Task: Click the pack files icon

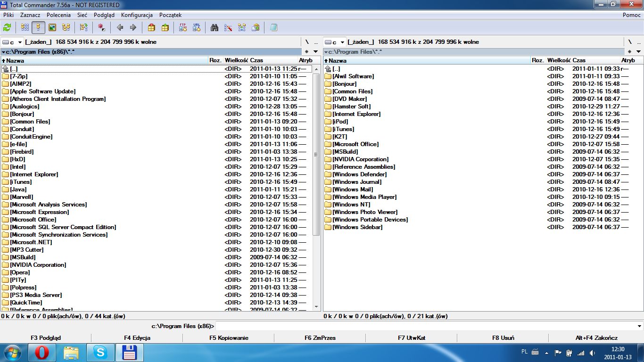Action: (x=151, y=27)
